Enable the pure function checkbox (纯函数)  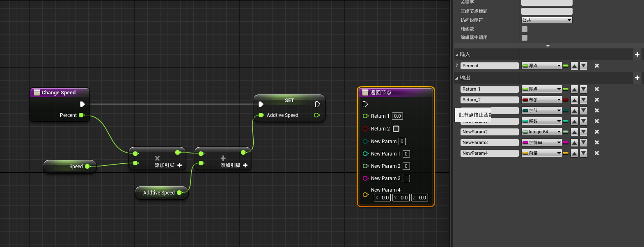(525, 29)
